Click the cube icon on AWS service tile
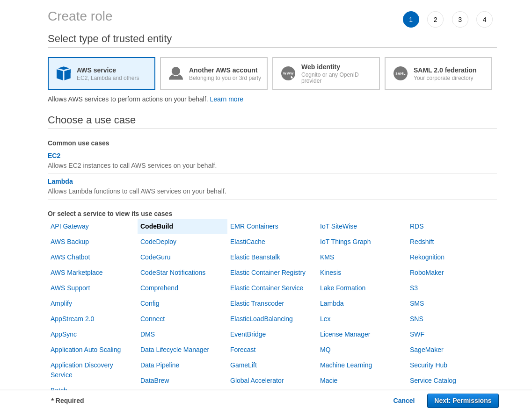532x409 pixels. tap(63, 73)
